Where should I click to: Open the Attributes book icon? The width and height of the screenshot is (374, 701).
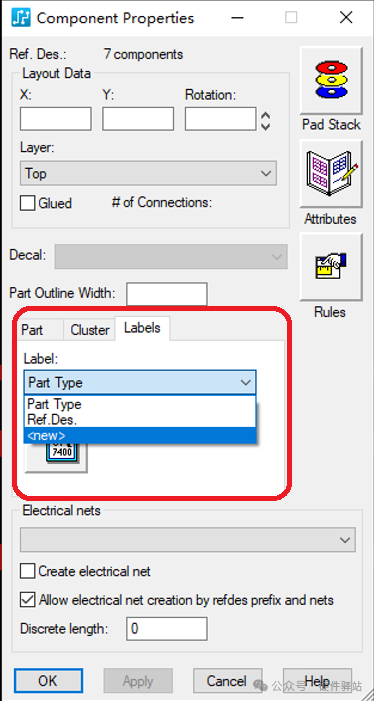click(x=330, y=174)
